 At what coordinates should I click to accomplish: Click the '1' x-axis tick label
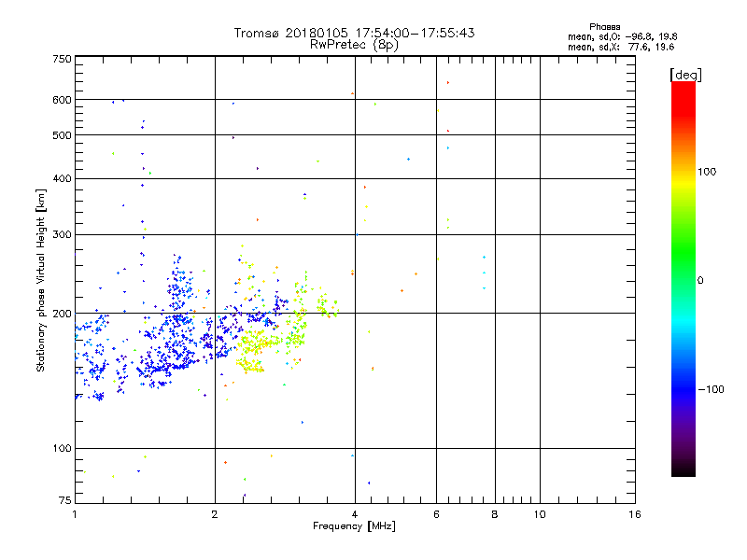75,514
